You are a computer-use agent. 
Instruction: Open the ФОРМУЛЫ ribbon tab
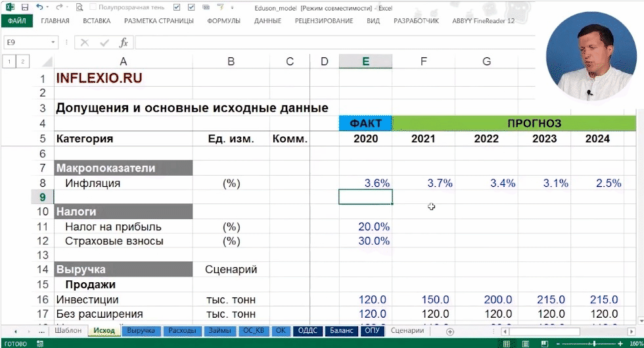click(x=224, y=20)
